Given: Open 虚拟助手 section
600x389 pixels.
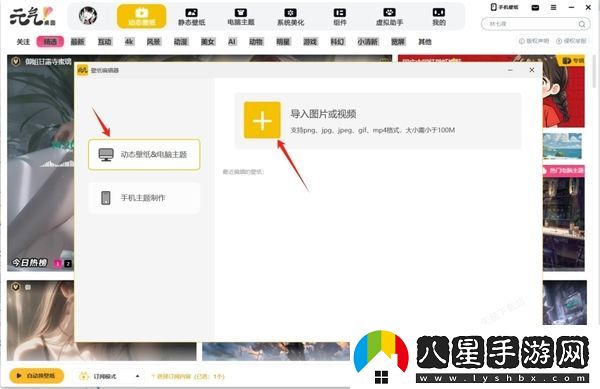Looking at the screenshot, I should pyautogui.click(x=389, y=17).
